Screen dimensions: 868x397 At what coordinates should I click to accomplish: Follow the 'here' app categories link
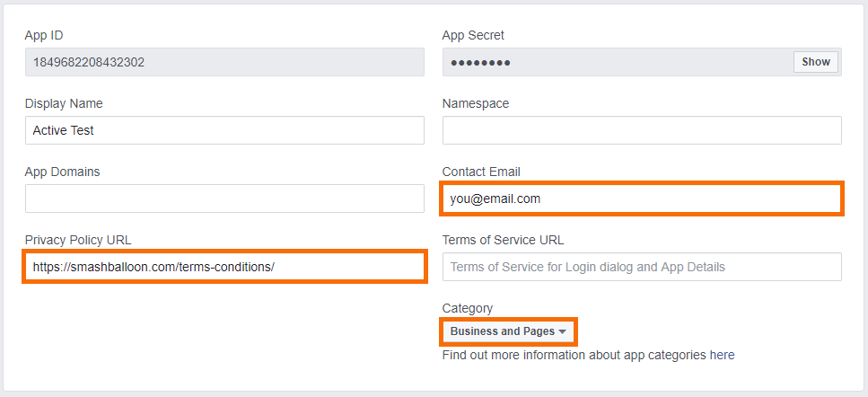click(x=722, y=355)
